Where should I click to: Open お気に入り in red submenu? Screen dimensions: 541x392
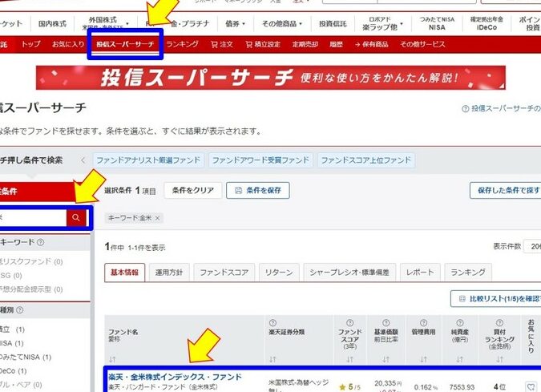(68, 44)
